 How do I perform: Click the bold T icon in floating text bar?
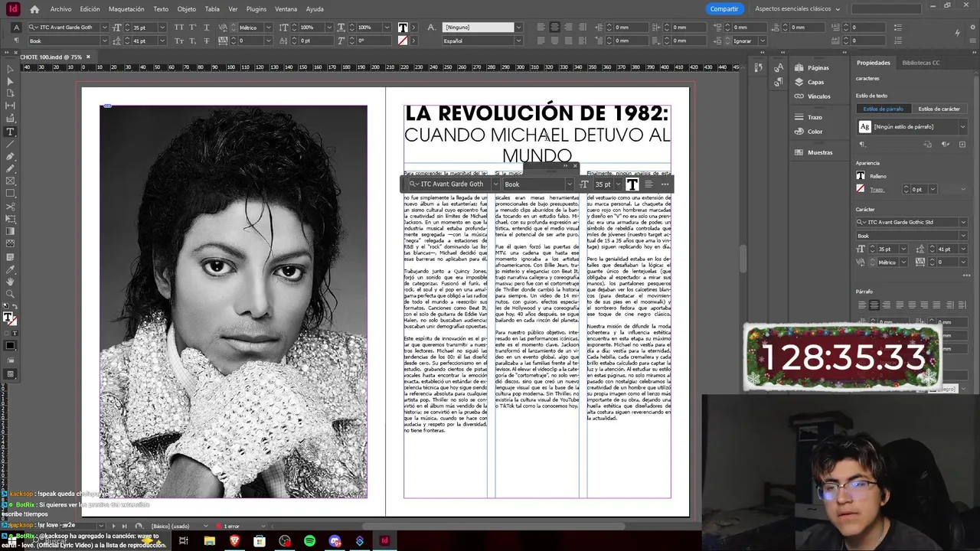point(632,184)
